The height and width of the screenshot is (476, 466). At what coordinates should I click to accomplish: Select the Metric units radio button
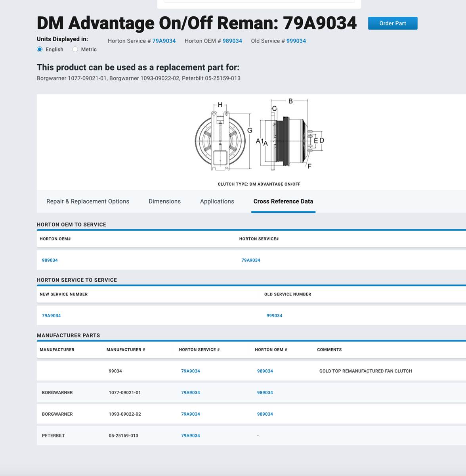[x=75, y=50]
